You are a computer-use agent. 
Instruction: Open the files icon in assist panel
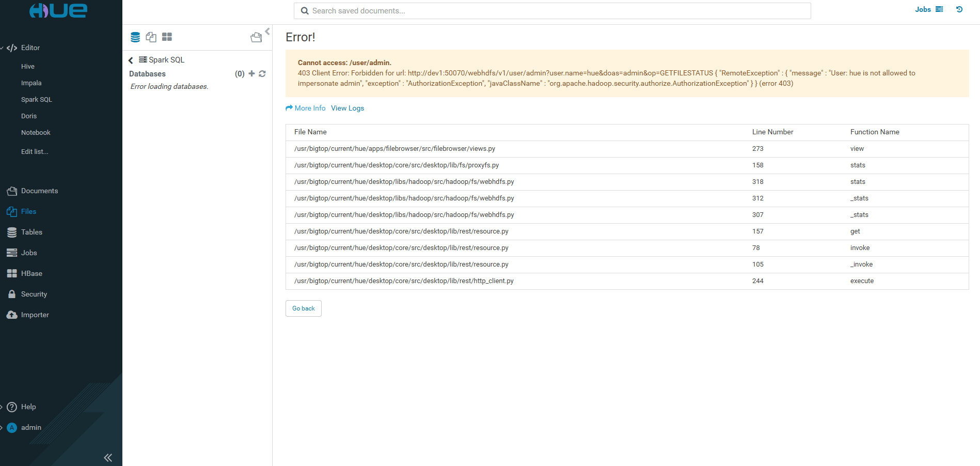click(151, 37)
